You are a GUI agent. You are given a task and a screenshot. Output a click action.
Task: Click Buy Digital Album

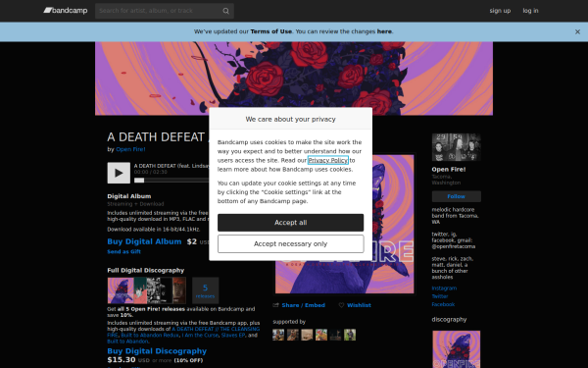tap(144, 241)
